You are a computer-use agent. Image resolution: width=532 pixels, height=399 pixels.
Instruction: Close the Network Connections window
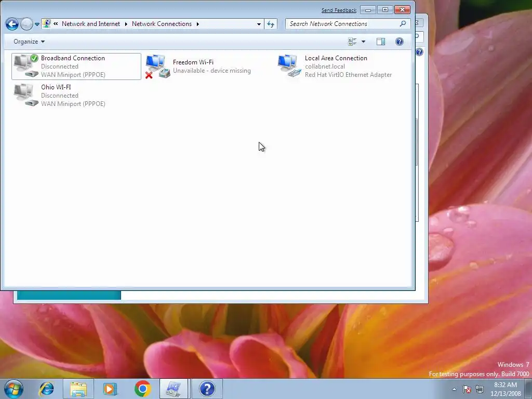click(403, 10)
